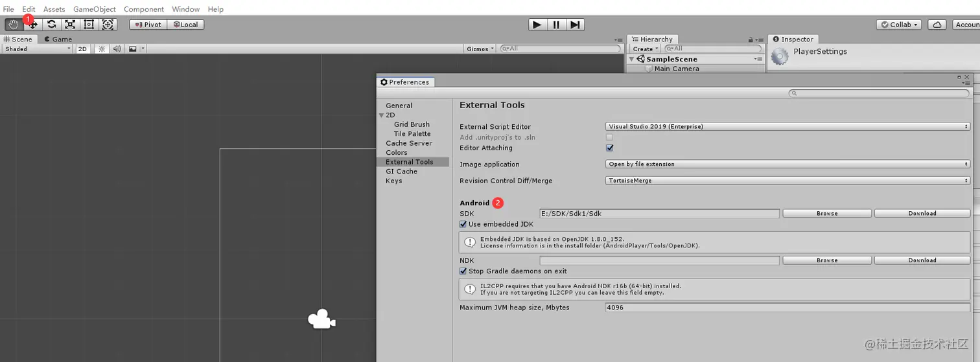Select Grid Brush preferences
Viewport: 980px width, 362px height.
(412, 124)
